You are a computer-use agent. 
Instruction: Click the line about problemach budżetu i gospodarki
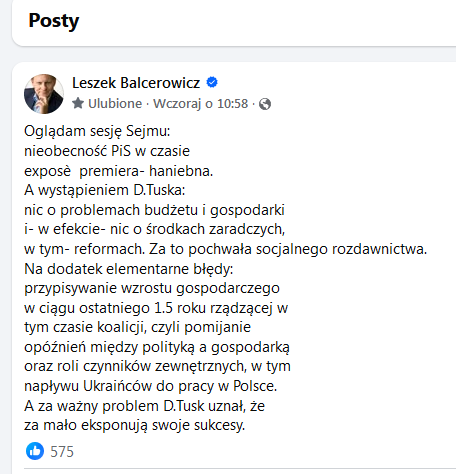click(154, 210)
